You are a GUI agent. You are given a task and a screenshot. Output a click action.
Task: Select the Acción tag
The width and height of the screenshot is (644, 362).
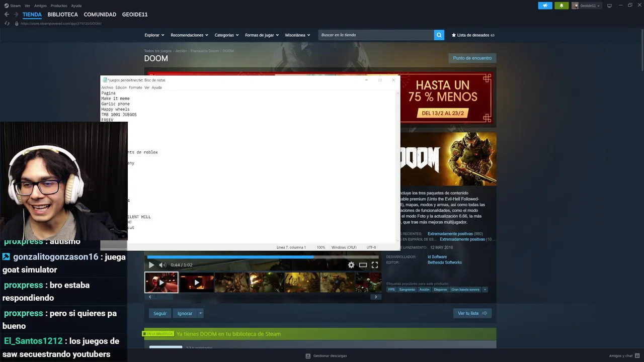click(424, 290)
